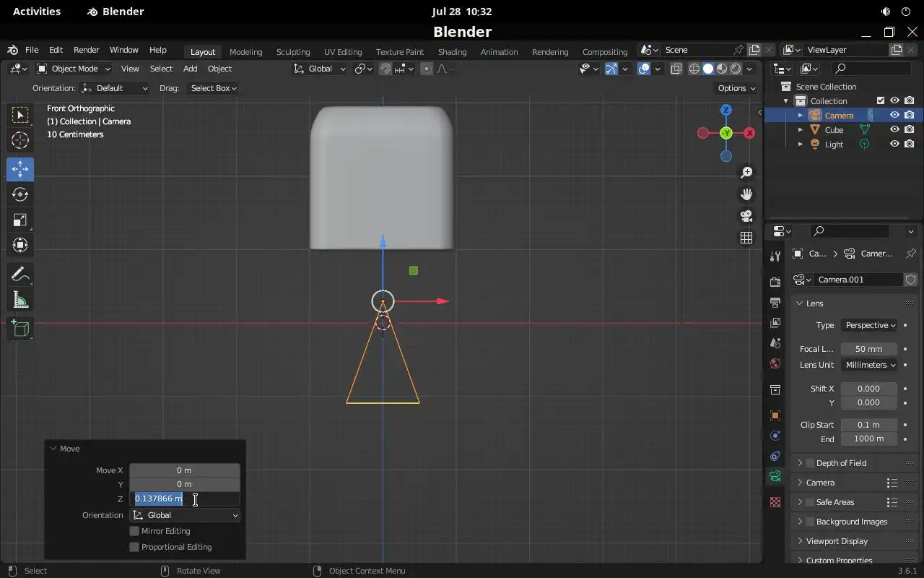This screenshot has width=924, height=578.
Task: Select the Select Box tool
Action: pos(20,115)
